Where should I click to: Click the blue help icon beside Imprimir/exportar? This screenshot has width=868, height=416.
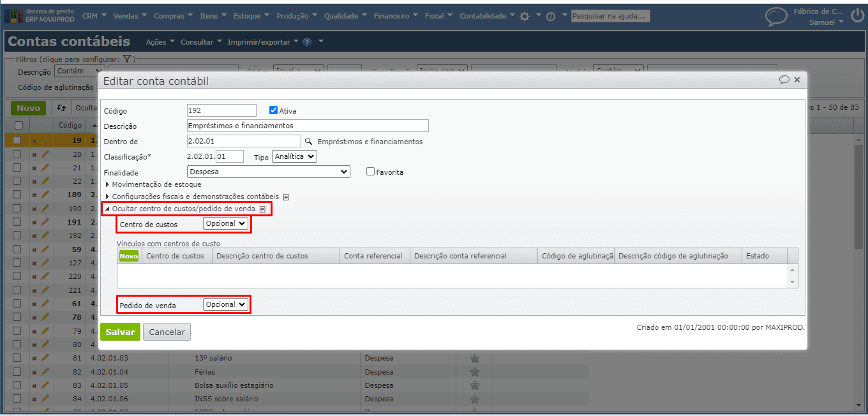[307, 42]
